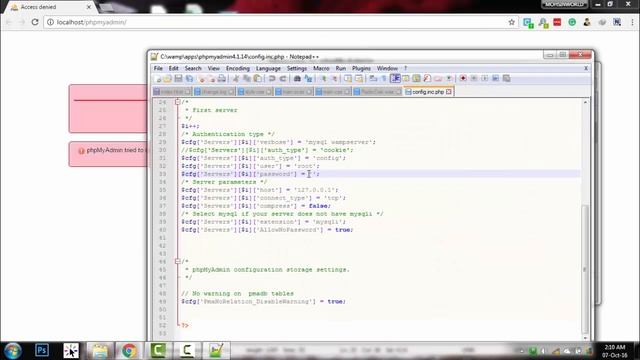Click the stop macro recording icon
This screenshot has width=640, height=360.
point(474,78)
